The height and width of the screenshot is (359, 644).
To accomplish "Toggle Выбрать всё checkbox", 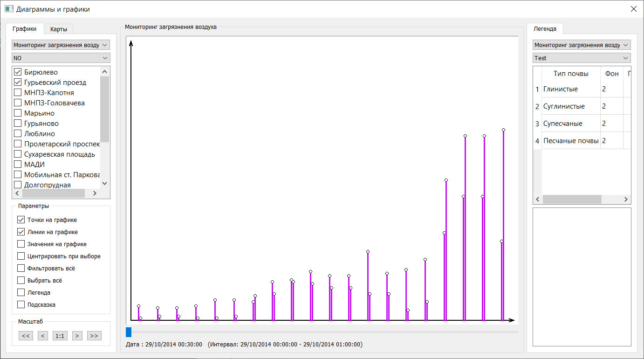I will pos(21,280).
